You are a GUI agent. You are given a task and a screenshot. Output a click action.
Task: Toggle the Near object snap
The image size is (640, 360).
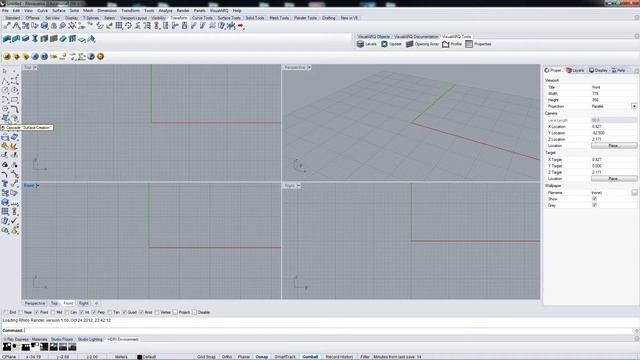pyautogui.click(x=21, y=312)
